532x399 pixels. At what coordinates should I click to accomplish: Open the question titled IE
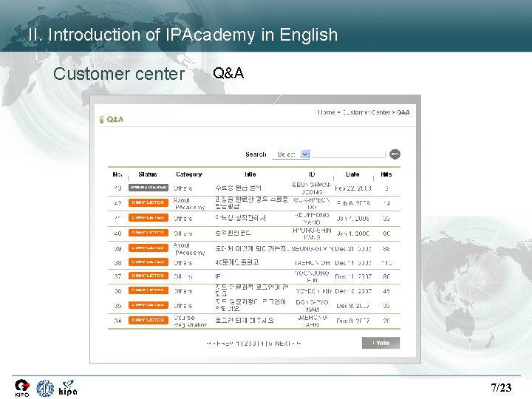(218, 276)
